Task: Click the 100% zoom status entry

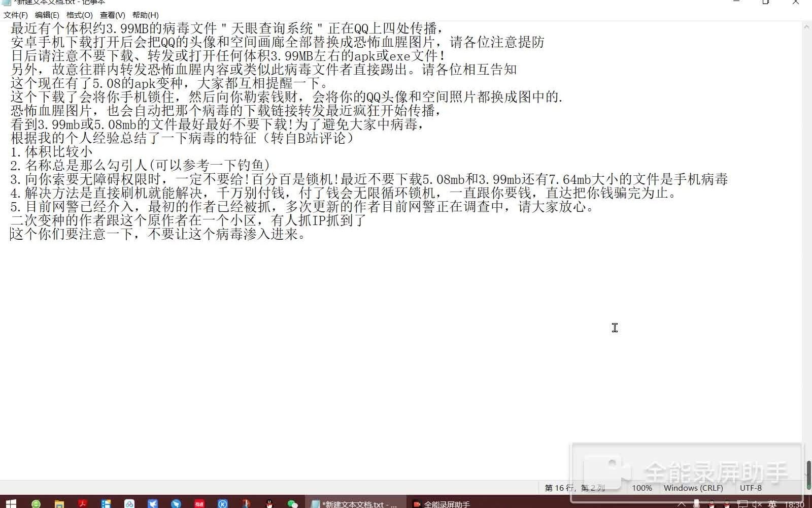Action: click(641, 488)
